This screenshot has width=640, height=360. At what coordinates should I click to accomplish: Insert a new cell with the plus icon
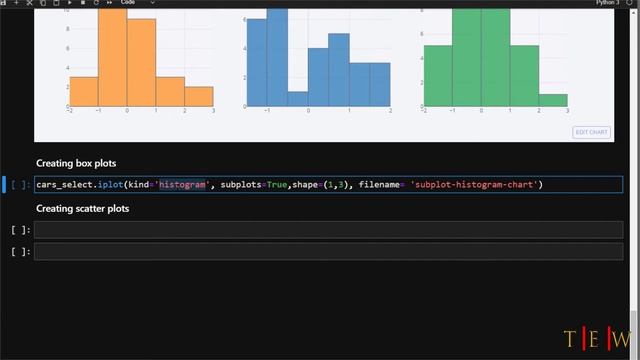click(x=16, y=2)
